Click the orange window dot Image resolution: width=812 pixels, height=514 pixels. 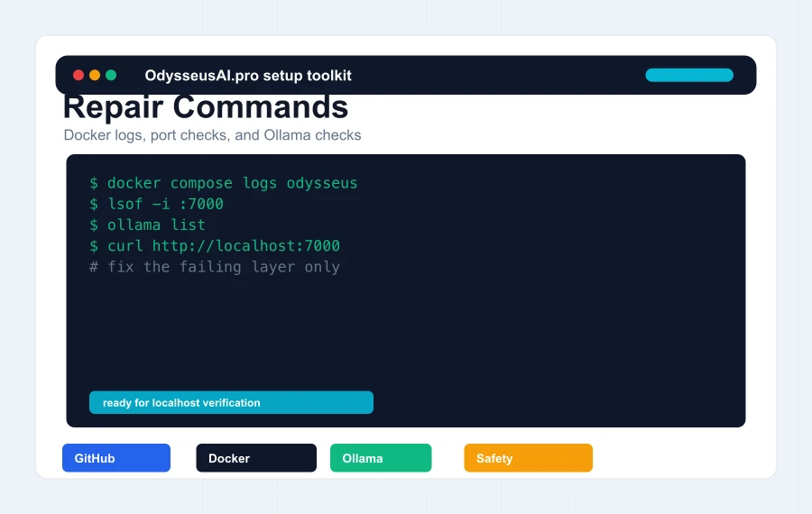95,75
